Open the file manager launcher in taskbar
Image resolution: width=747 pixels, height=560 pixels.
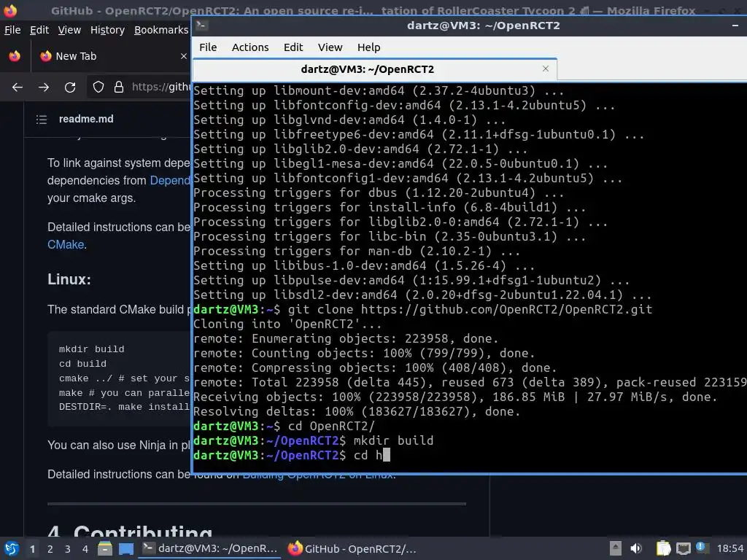(x=105, y=548)
